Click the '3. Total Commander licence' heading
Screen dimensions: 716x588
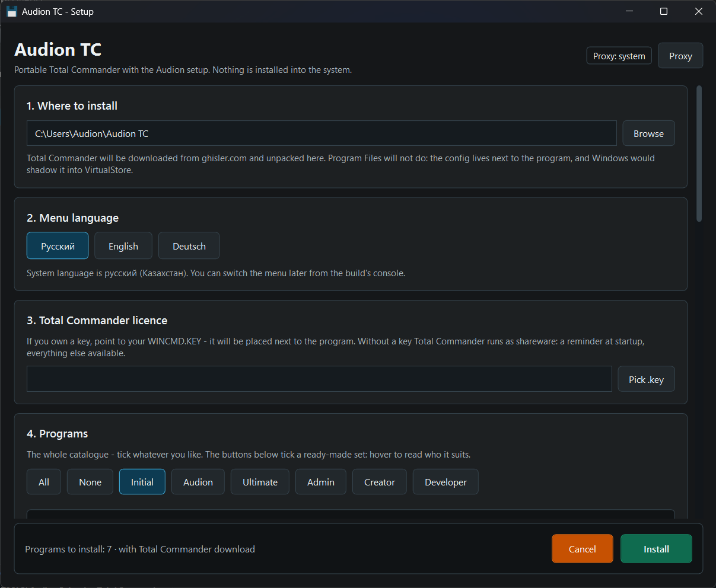tap(97, 320)
